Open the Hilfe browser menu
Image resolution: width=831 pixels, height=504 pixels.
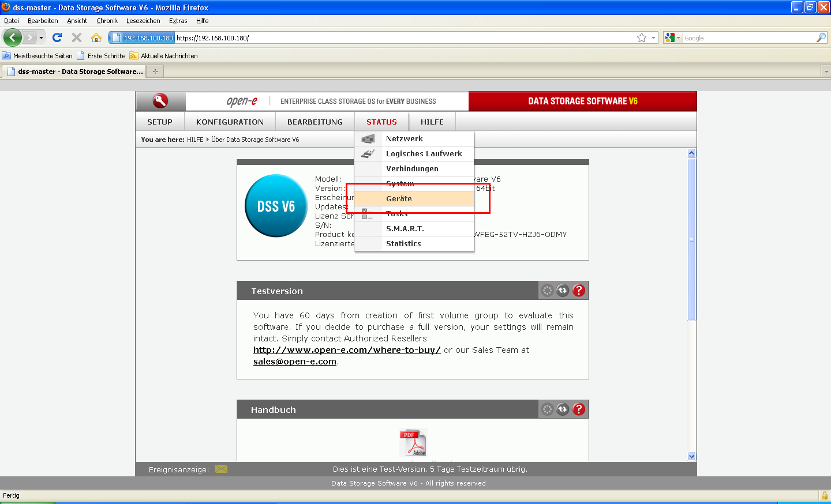(202, 21)
